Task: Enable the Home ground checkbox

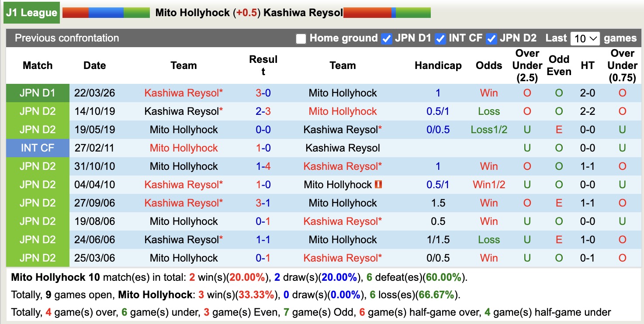Action: coord(301,38)
